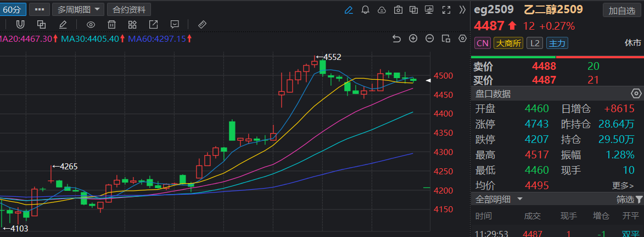Enter fullscreen with the expand icon

click(x=446, y=9)
